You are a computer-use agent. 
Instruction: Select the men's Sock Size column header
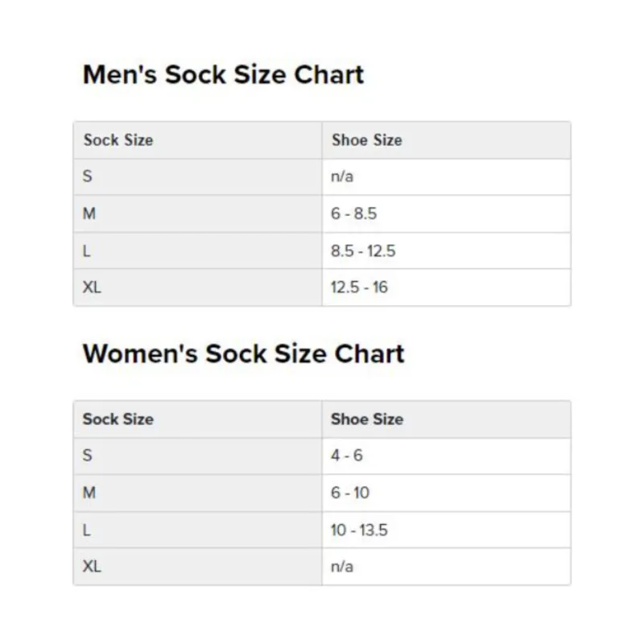tap(118, 140)
